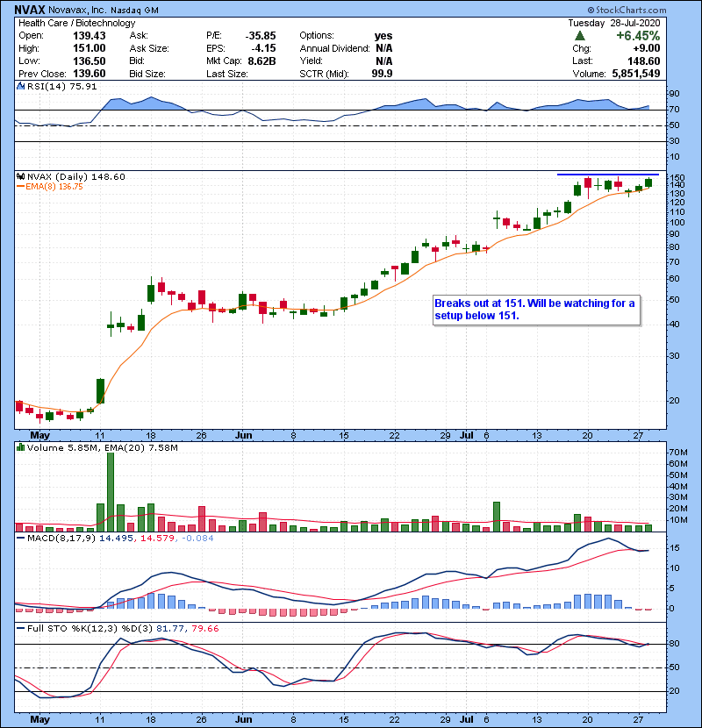This screenshot has height=728, width=702.
Task: Click the 'May' label on the bottom axis
Action: [40, 719]
